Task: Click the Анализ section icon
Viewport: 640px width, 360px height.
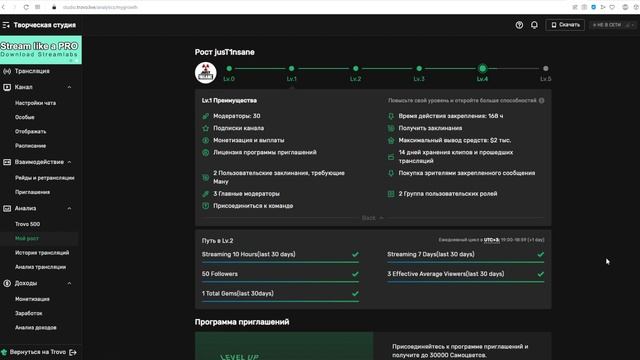Action: pos(7,208)
